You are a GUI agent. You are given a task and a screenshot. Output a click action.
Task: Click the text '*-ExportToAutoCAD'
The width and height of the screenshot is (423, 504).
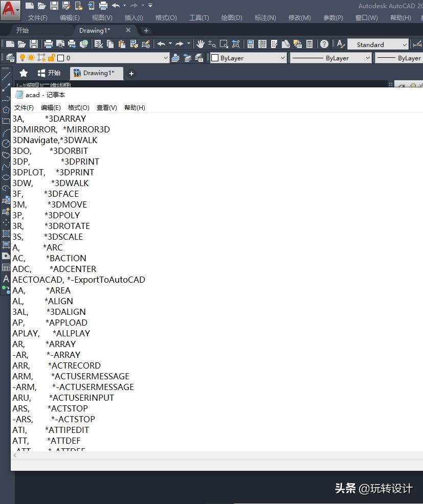pos(106,280)
